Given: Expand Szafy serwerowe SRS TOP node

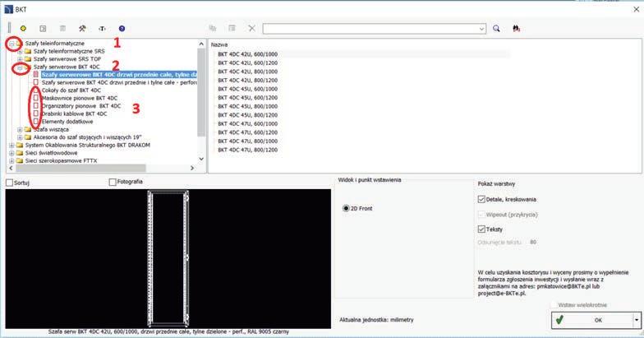Looking at the screenshot, I should pos(20,59).
